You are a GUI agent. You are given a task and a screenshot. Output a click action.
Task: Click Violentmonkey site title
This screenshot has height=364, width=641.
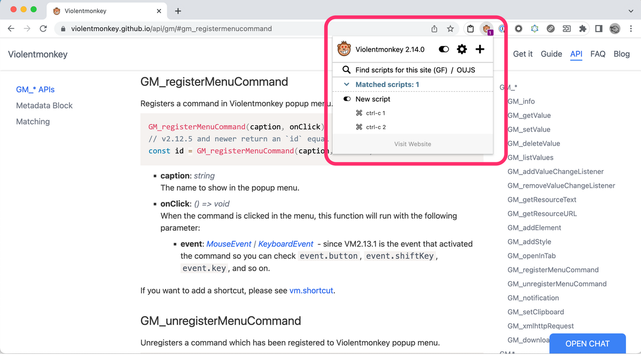coord(37,54)
